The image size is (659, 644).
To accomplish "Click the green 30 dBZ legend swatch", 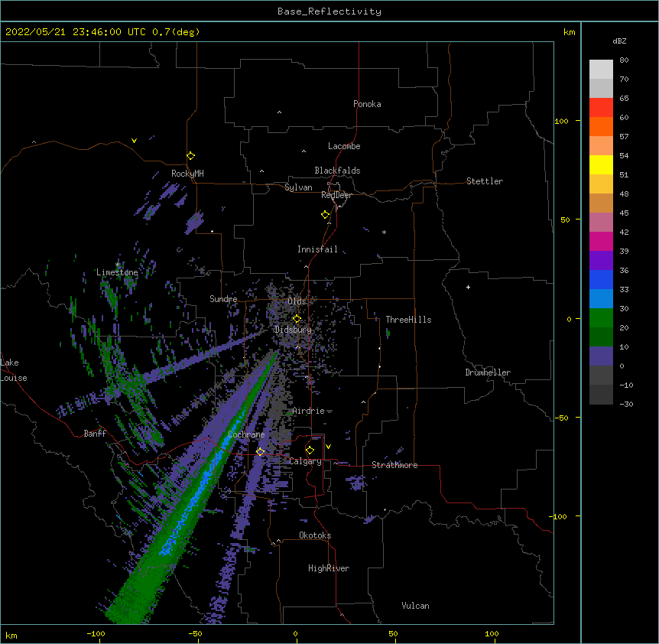I will (601, 318).
